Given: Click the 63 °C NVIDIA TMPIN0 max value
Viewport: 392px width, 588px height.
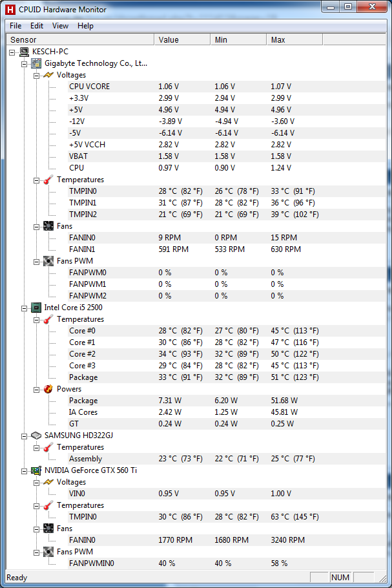Looking at the screenshot, I should (x=294, y=517).
